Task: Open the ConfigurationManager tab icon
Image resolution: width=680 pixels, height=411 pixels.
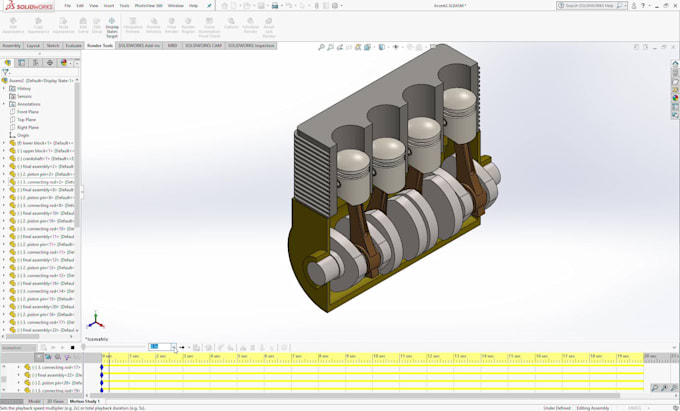Action: [36, 63]
